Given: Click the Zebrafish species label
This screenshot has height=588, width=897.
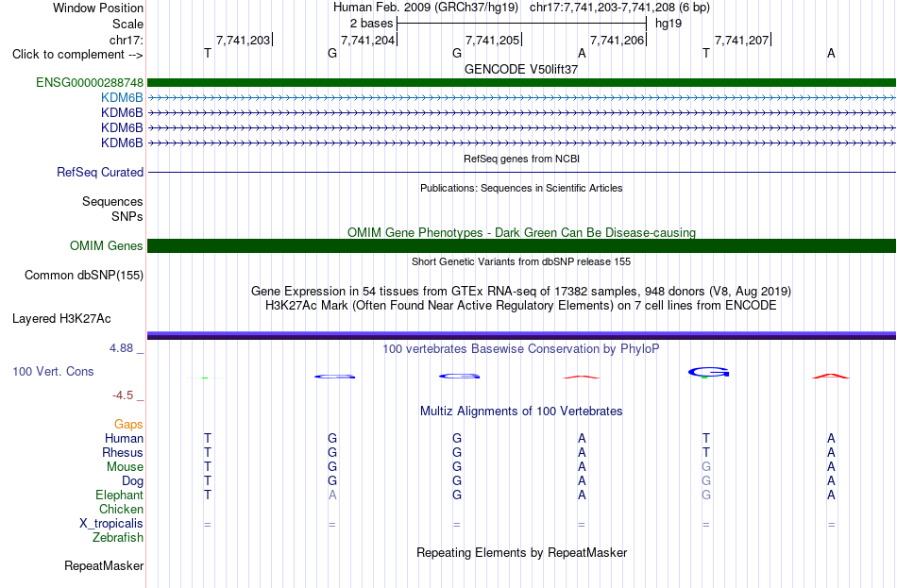Looking at the screenshot, I should pyautogui.click(x=118, y=538).
